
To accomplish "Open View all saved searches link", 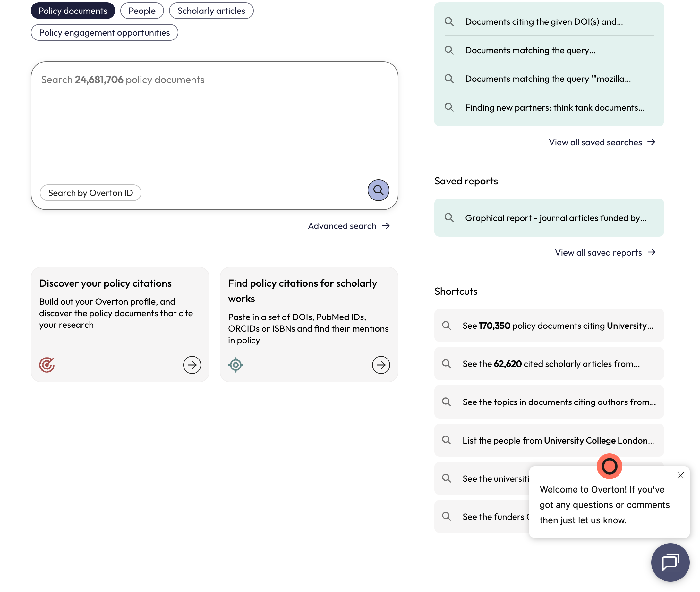I will [602, 142].
